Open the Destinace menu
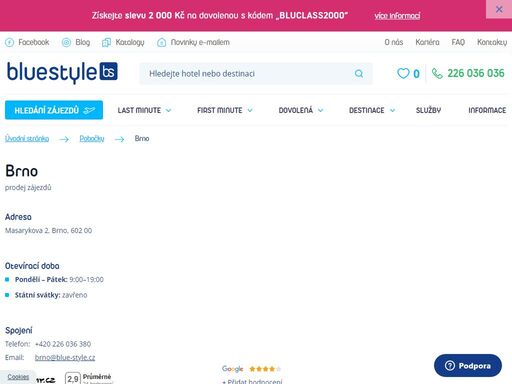The width and height of the screenshot is (512, 384). 367,110
